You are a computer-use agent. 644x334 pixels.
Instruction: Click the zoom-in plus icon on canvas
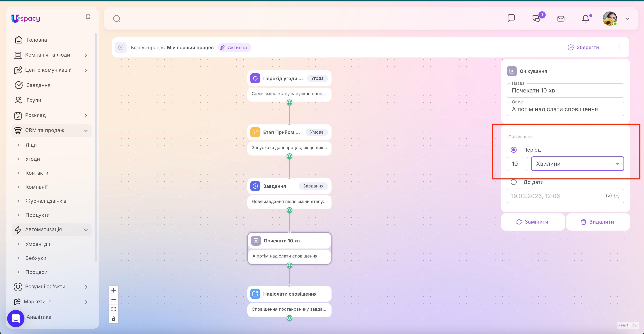(x=113, y=290)
